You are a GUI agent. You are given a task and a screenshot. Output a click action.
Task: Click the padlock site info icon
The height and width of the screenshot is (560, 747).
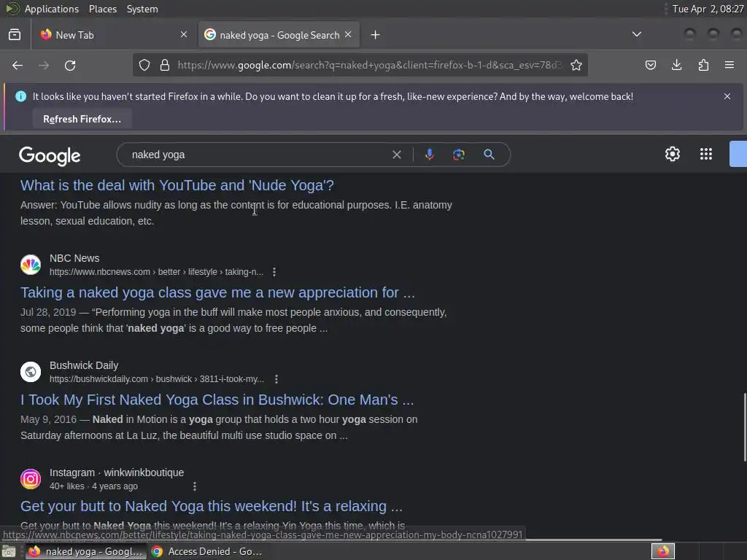click(165, 65)
